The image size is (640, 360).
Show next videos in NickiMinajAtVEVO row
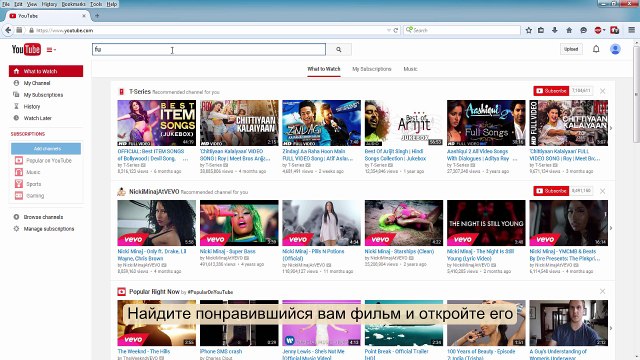[611, 228]
